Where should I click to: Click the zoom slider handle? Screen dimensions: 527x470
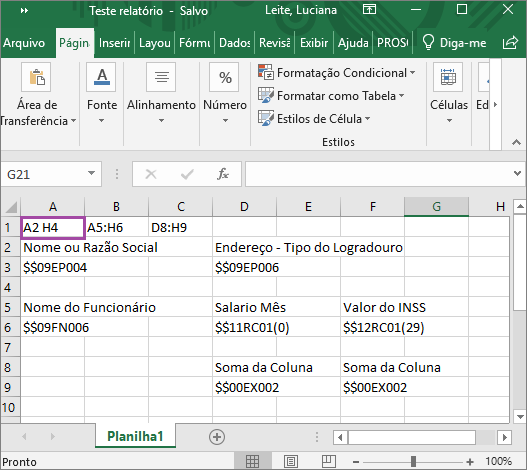coord(413,462)
